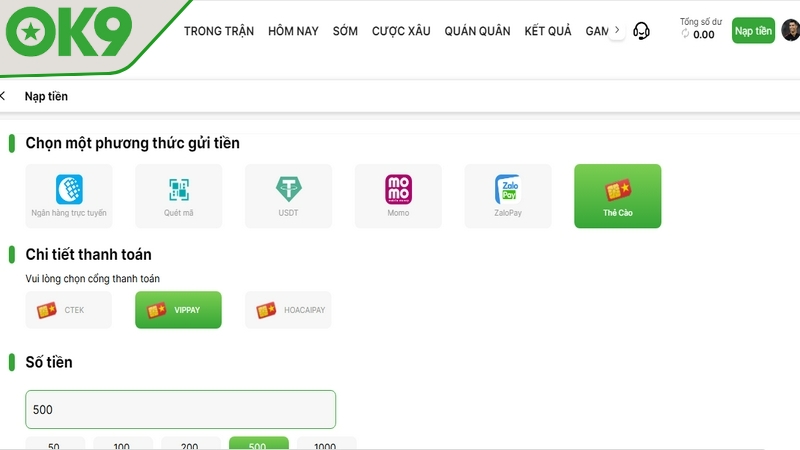This screenshot has height=450, width=800.
Task: Choose Momo deposit method
Action: (x=398, y=196)
